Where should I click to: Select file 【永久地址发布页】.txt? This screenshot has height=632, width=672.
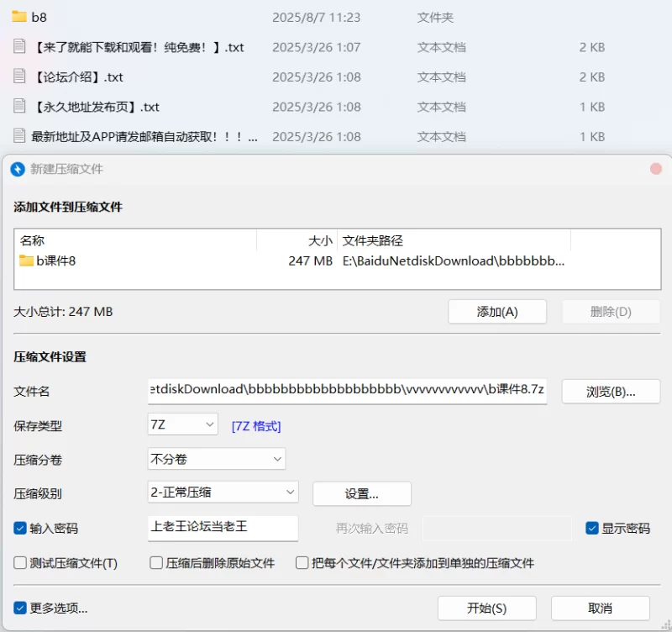(96, 107)
